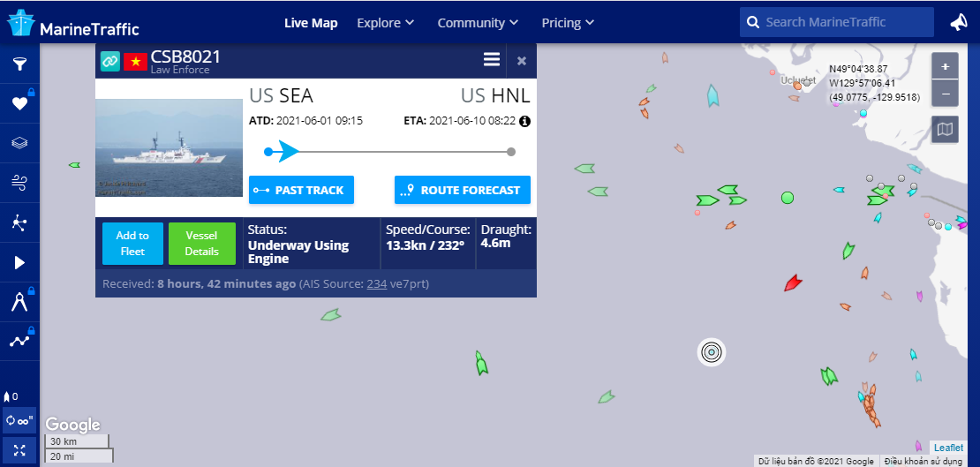
Task: Open My Fleets heart icon
Action: [19, 103]
